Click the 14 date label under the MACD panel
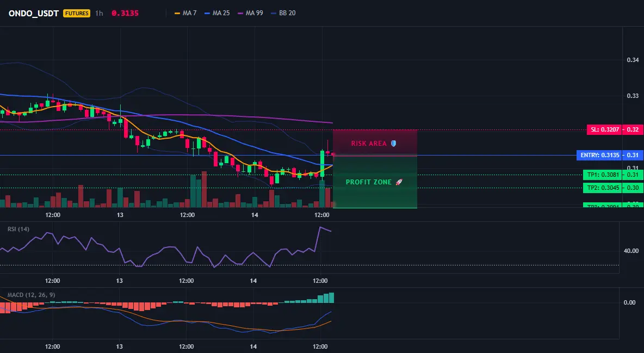644x353 pixels. [x=253, y=346]
